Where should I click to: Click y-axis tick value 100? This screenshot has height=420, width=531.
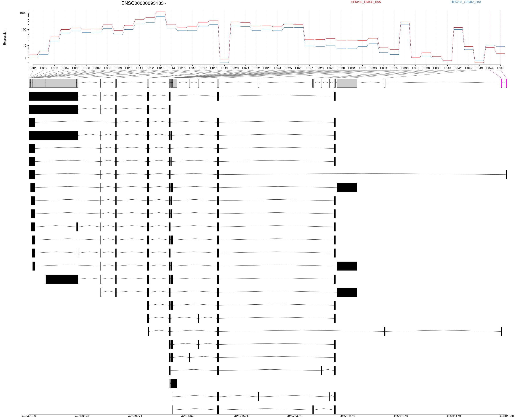[24, 29]
